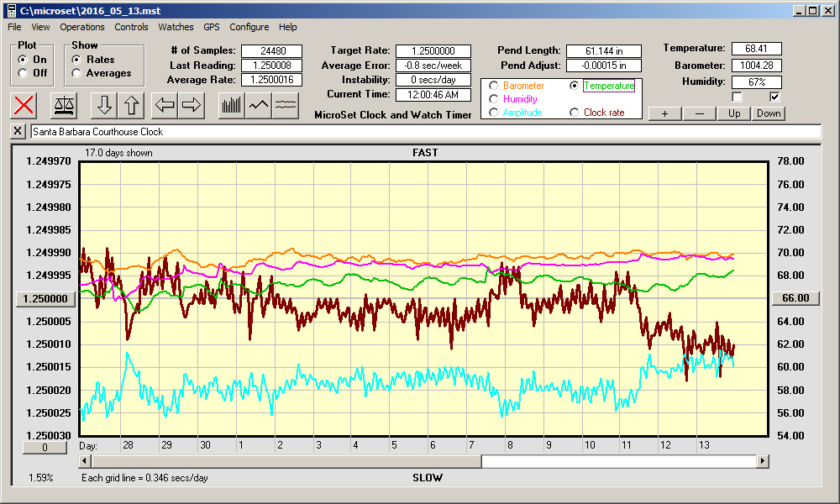Click the Target Rate field
The height and width of the screenshot is (504, 840).
coord(433,51)
